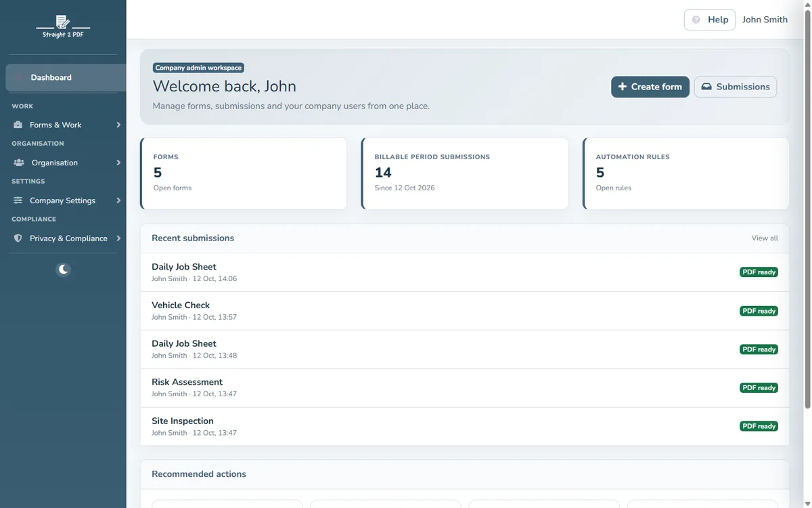Image resolution: width=812 pixels, height=508 pixels.
Task: Open the Dashboard menu item
Action: click(x=66, y=78)
